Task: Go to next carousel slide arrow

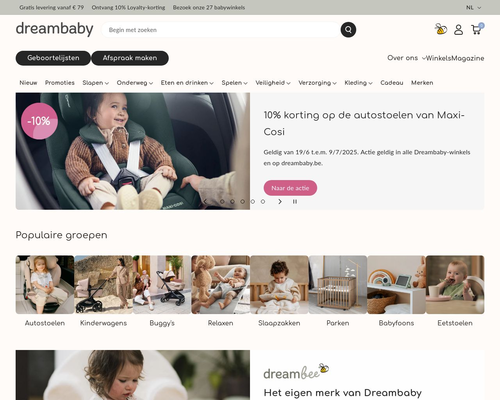Action: click(280, 201)
